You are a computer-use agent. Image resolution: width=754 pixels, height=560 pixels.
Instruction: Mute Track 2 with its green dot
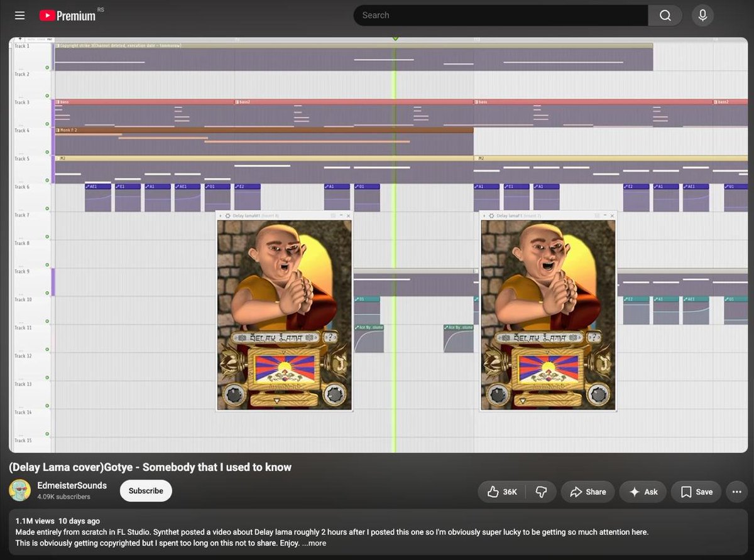pos(47,95)
